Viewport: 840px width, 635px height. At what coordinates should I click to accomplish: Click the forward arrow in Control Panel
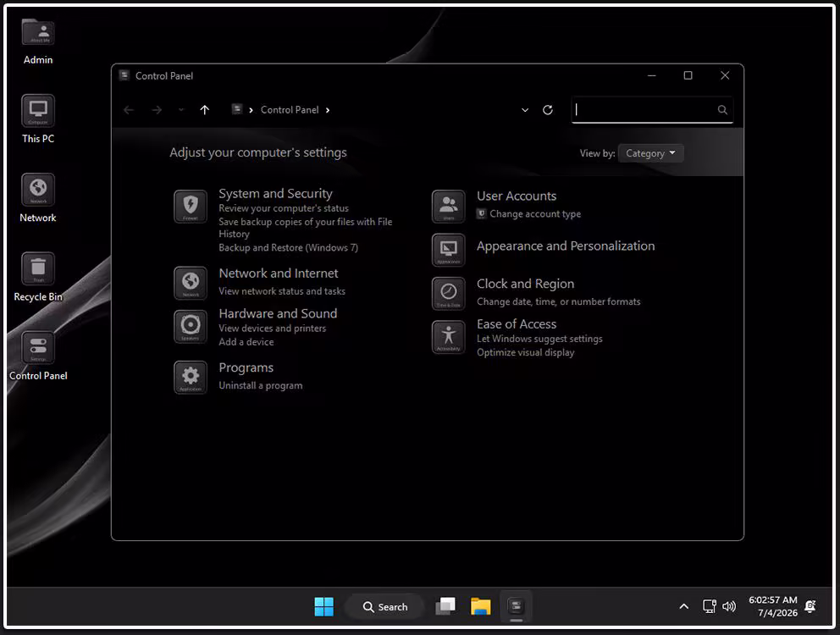pyautogui.click(x=157, y=110)
